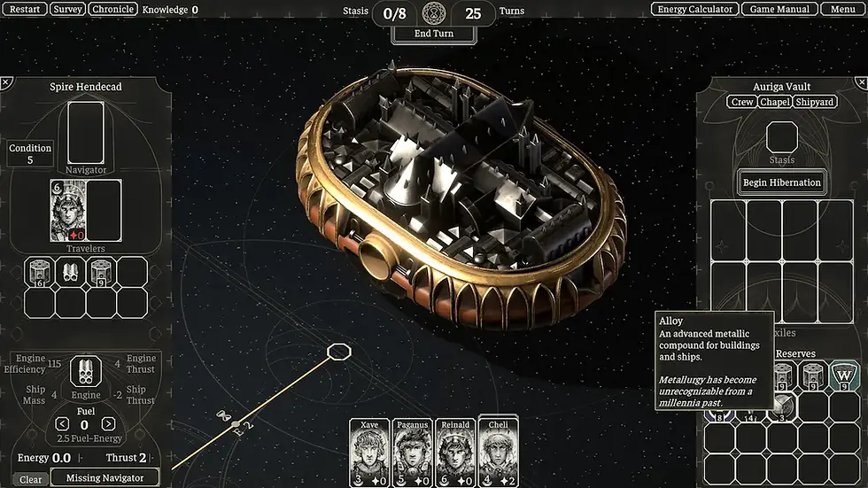Select the cargo crate marked 9 in ship hold

coord(101,272)
